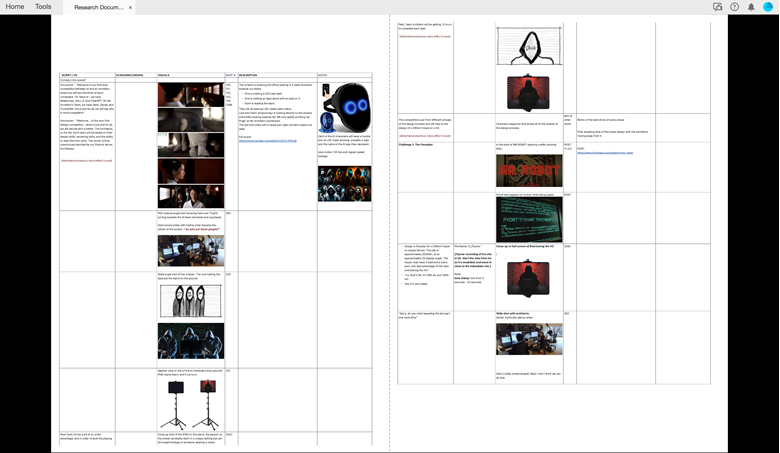This screenshot has height=453, width=780.
Task: Select the hooded figure sketch drawing
Action: pyautogui.click(x=530, y=45)
